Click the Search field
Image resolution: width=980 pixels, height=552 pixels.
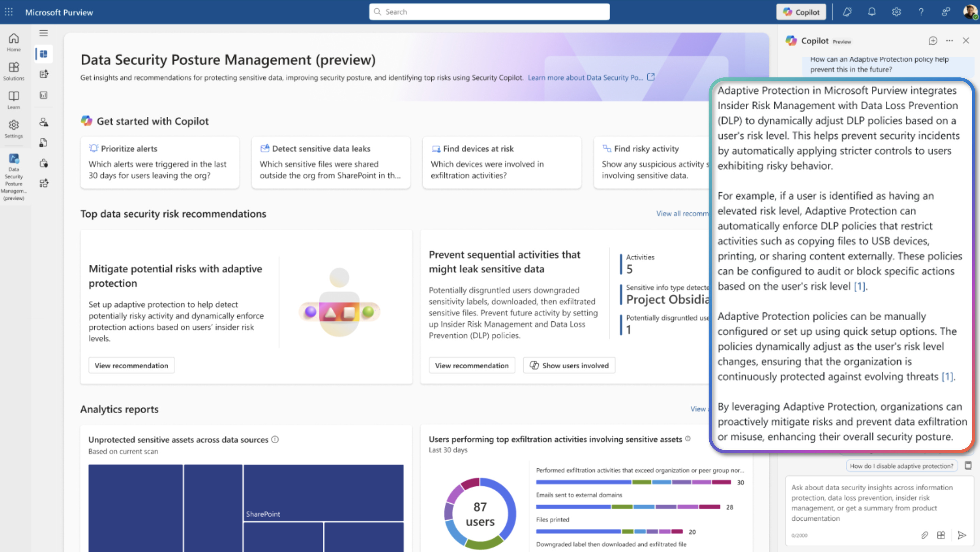click(489, 12)
